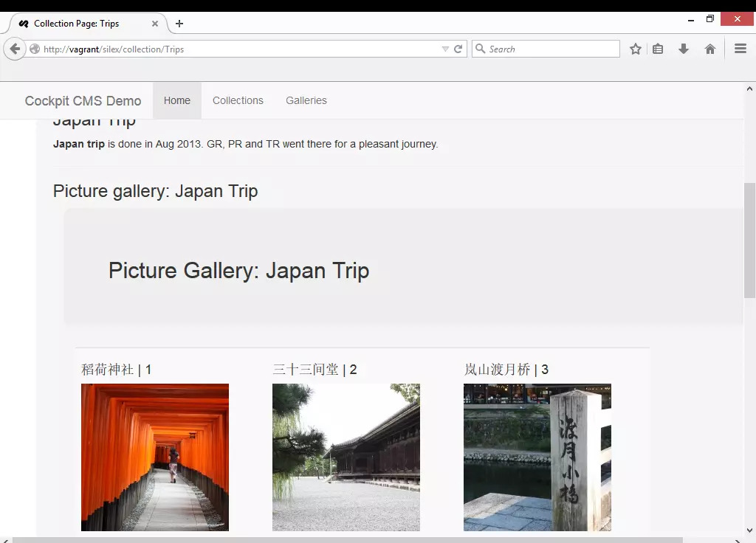Viewport: 756px width, 543px height.
Task: Open the address bar dropdown arrow
Action: pos(445,49)
